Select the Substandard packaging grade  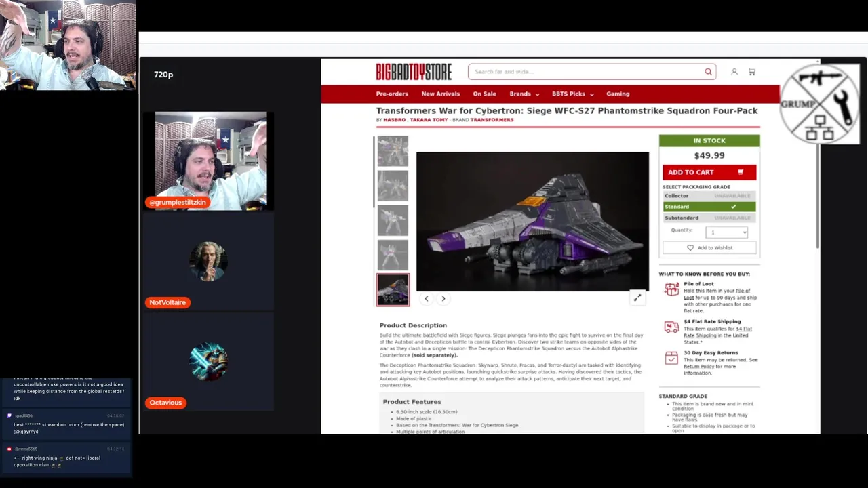709,218
